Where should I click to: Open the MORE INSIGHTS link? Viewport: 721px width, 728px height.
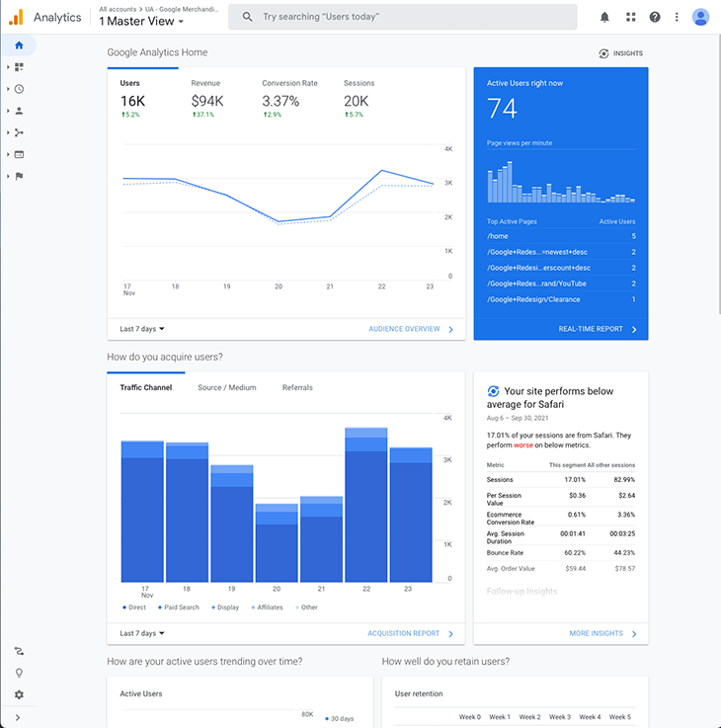603,634
